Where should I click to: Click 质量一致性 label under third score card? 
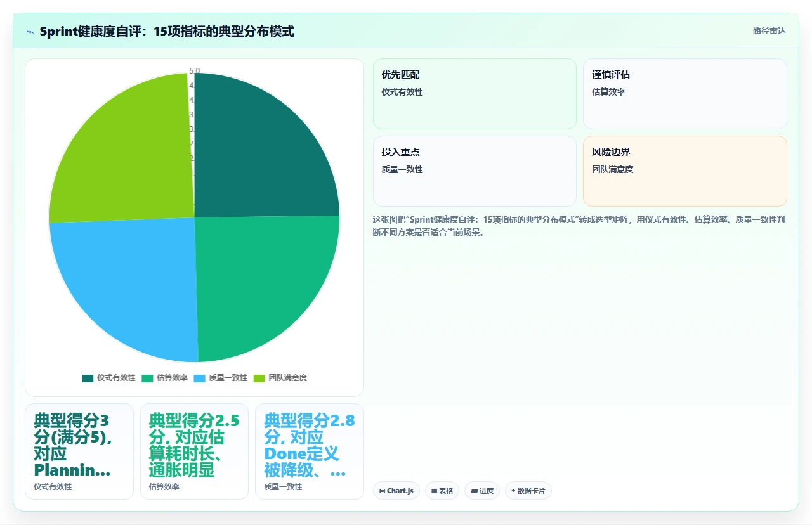283,487
